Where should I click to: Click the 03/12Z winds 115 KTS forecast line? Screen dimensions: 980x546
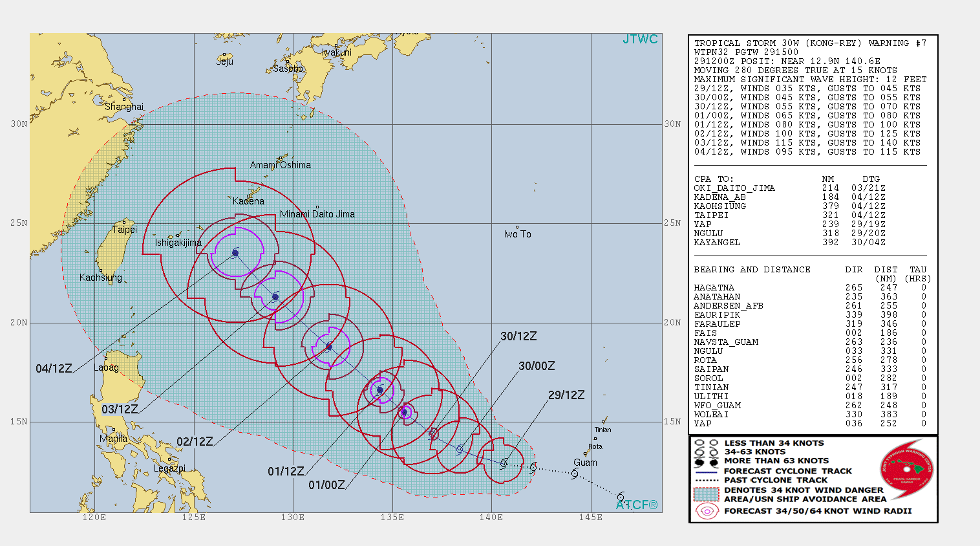click(x=807, y=143)
